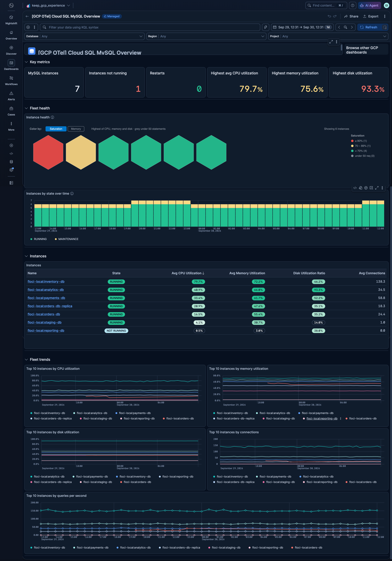The height and width of the screenshot is (561, 392).
Task: Collapse the Key metrics section
Action: pos(26,62)
